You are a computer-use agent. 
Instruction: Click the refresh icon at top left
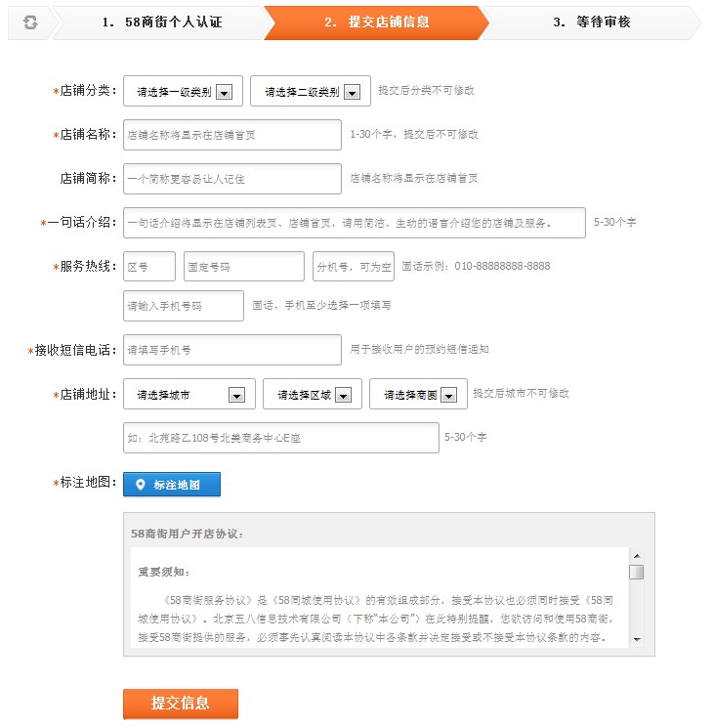tap(29, 22)
